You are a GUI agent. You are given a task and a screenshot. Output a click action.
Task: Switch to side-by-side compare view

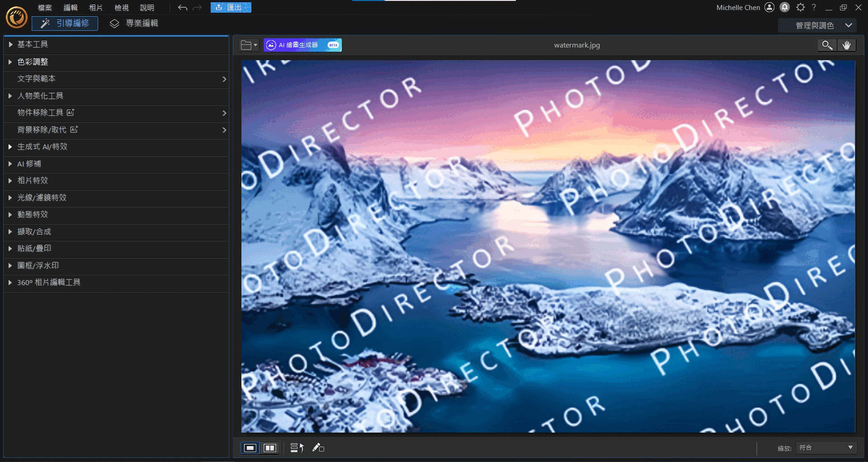click(270, 448)
